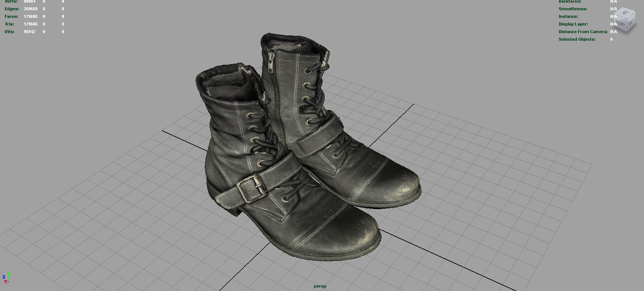Click the TOP face of the view cube
This screenshot has height=291, width=644.
625,13
